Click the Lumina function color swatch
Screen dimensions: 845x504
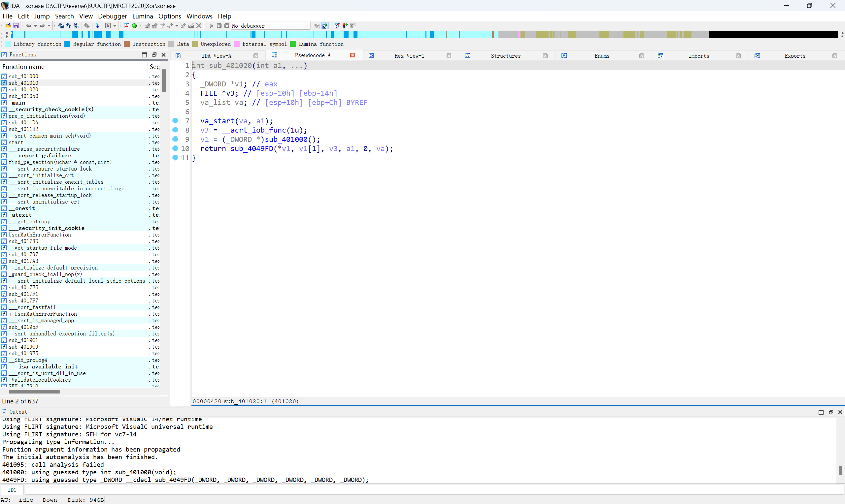[x=293, y=44]
